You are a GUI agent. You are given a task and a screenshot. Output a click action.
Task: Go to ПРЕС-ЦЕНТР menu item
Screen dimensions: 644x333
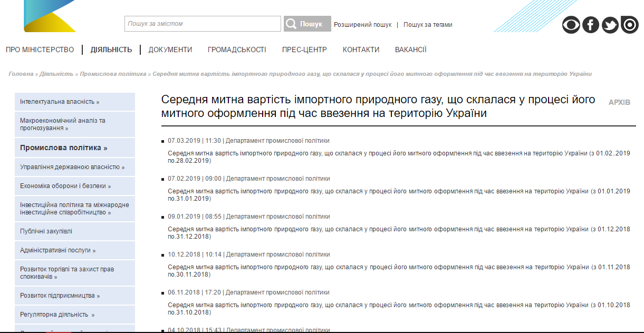304,50
